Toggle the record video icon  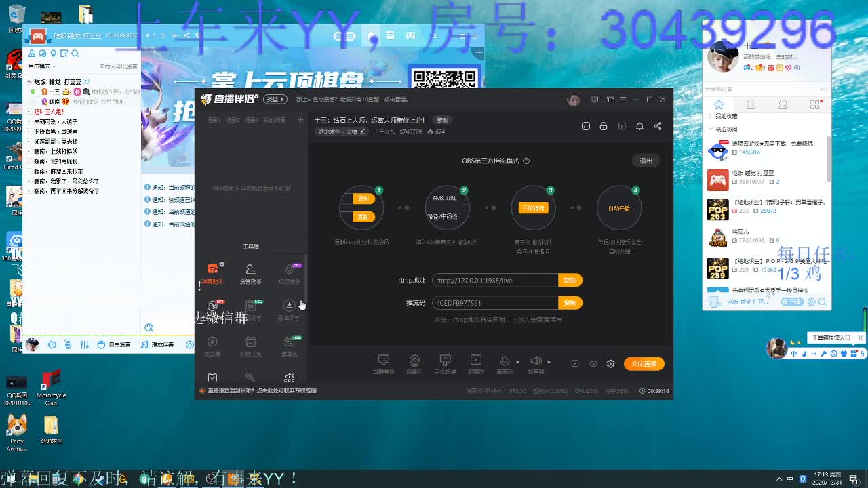point(576,363)
